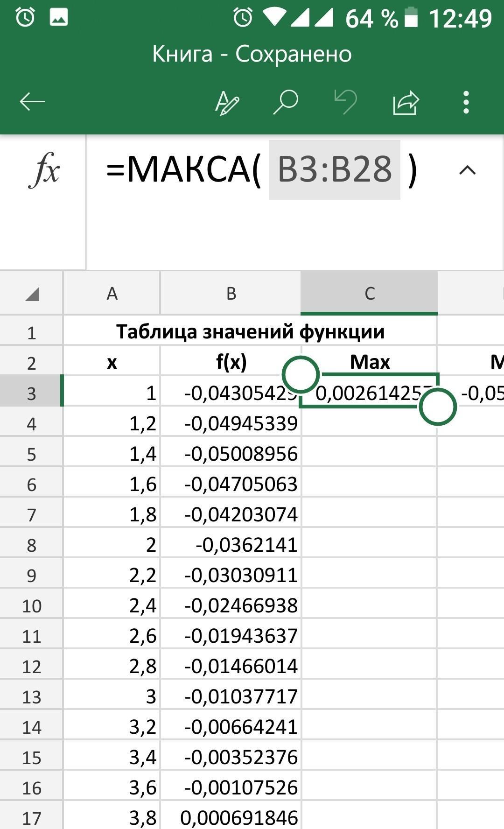
Task: Open the text formatting pen icon
Action: click(x=227, y=102)
